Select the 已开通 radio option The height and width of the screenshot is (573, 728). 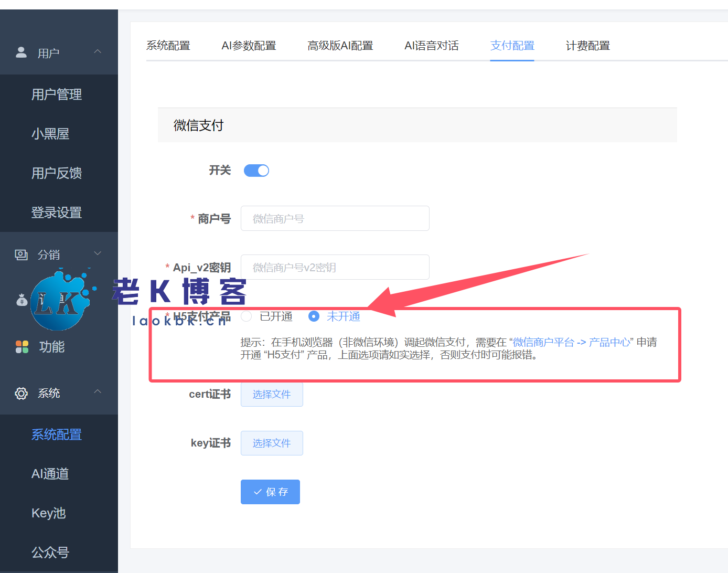click(x=247, y=316)
